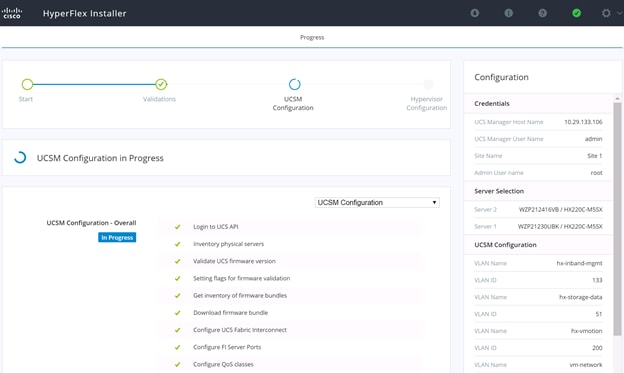Screen dimensions: 624x373
Task: Click the Login to UCS API step
Action: click(x=216, y=227)
